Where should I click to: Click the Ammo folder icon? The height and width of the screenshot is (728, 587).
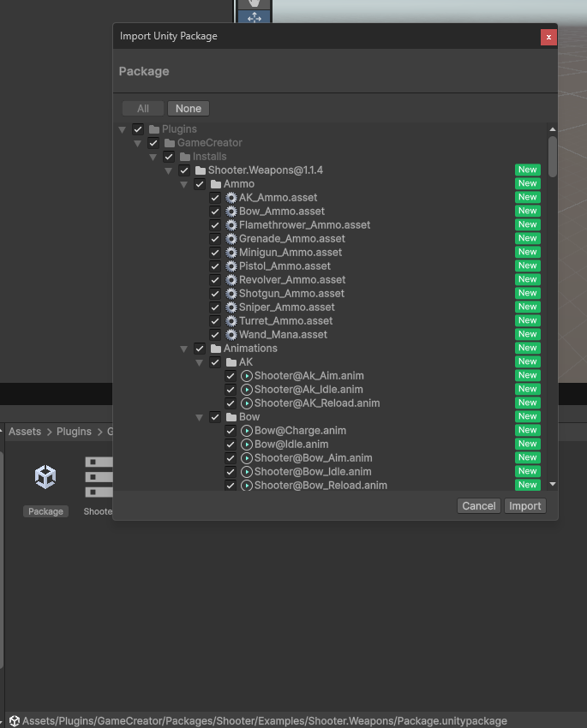(215, 184)
